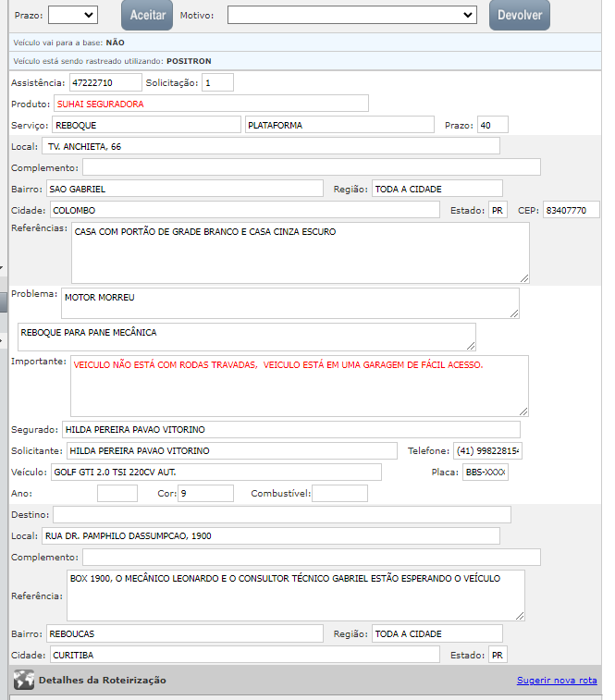Click inside the Referências text area
Image resolution: width=615 pixels, height=700 pixels.
point(300,252)
